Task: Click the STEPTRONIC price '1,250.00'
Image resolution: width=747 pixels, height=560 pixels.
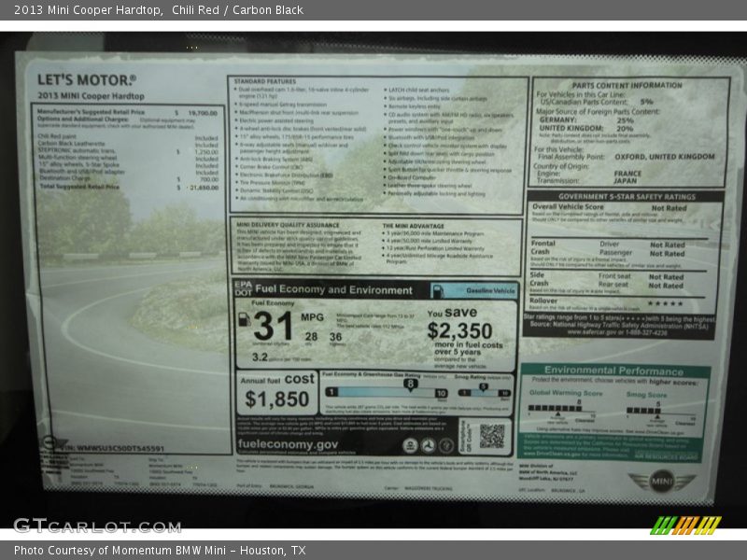Action: click(x=206, y=152)
